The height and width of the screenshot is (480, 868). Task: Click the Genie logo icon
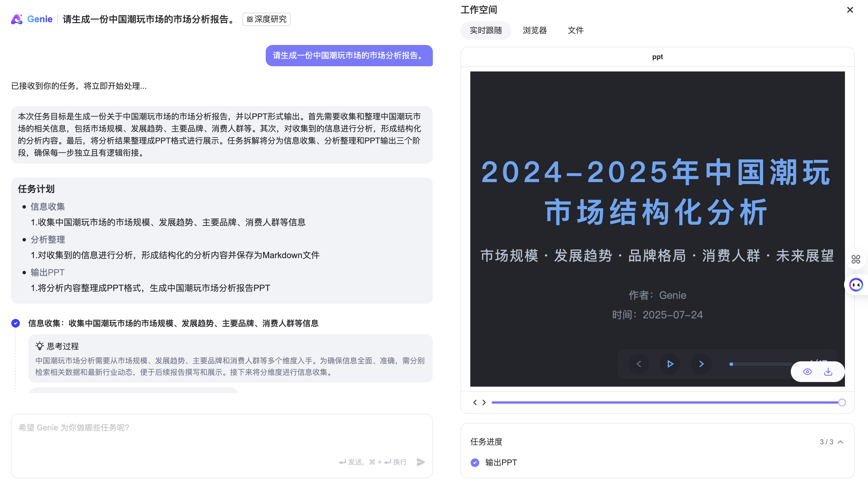[16, 19]
